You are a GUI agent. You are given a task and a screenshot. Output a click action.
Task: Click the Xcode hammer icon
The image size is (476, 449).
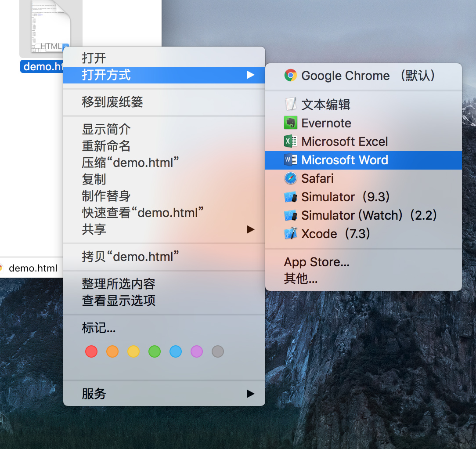291,234
